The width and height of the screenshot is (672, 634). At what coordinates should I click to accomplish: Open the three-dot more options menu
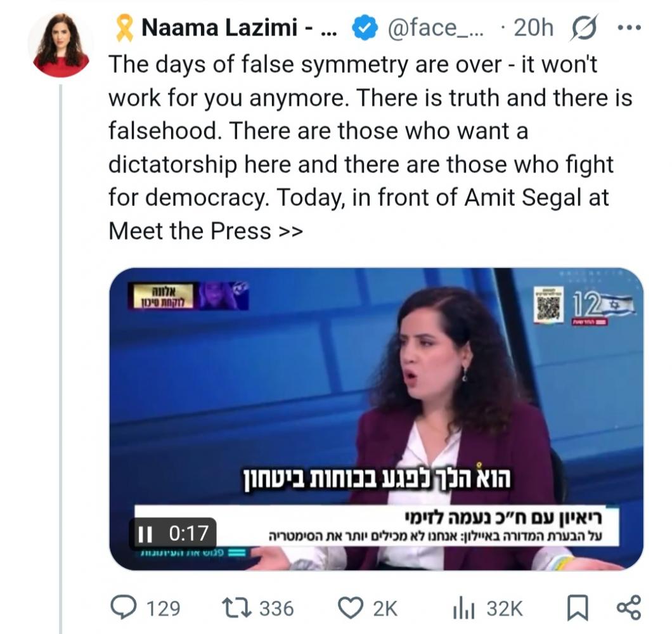click(628, 29)
